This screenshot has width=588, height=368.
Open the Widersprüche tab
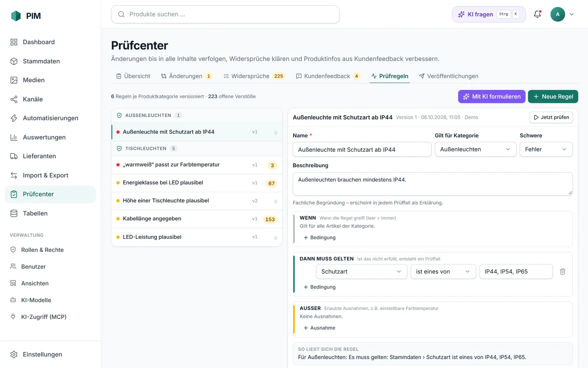pyautogui.click(x=254, y=76)
